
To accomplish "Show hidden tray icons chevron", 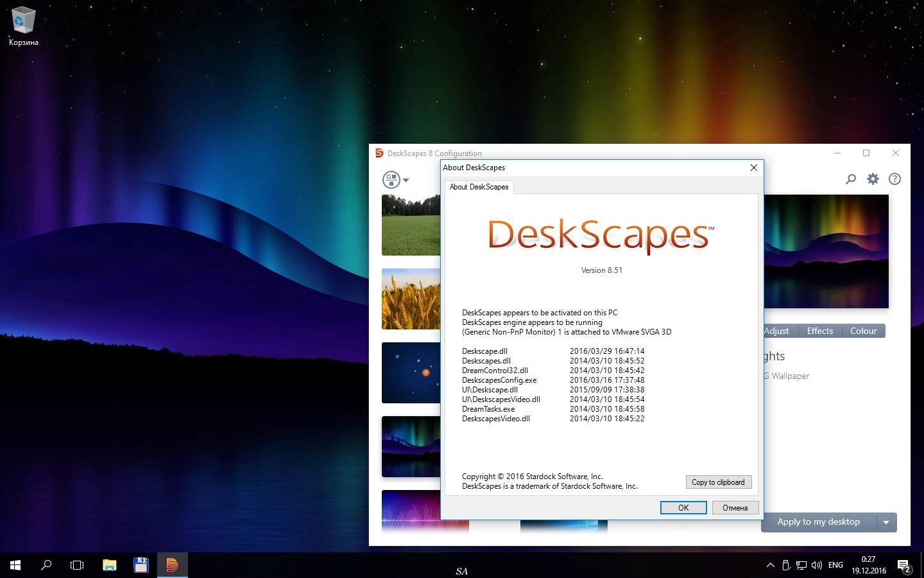I will (771, 565).
